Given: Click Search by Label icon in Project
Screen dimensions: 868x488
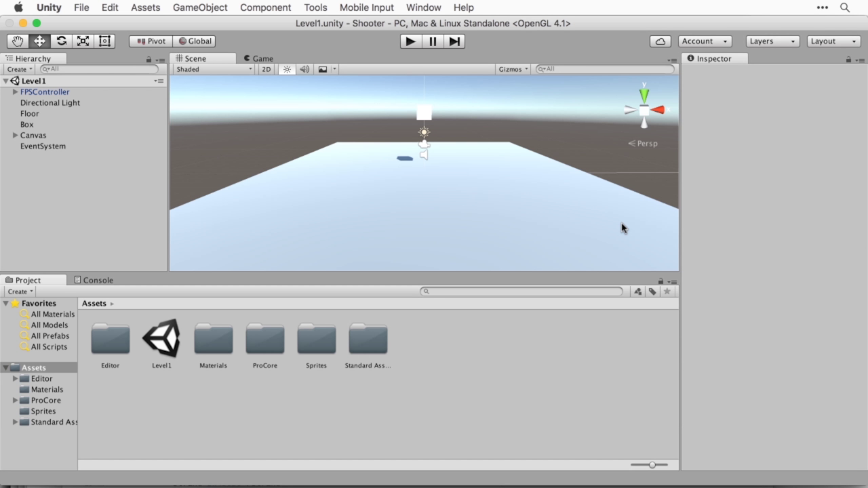Looking at the screenshot, I should coord(652,291).
